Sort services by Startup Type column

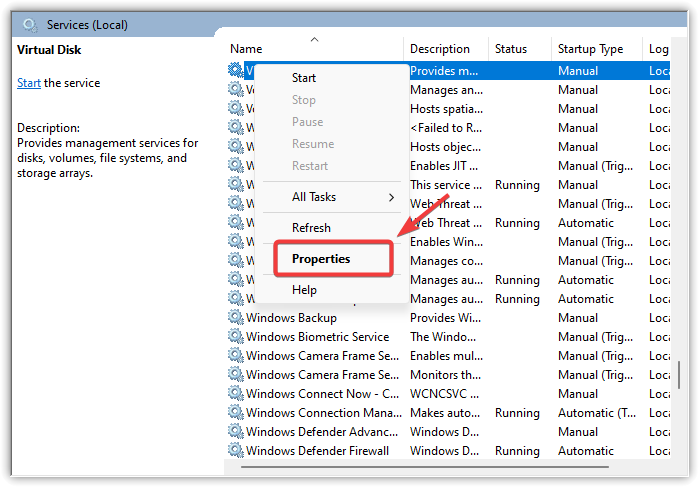[590, 49]
